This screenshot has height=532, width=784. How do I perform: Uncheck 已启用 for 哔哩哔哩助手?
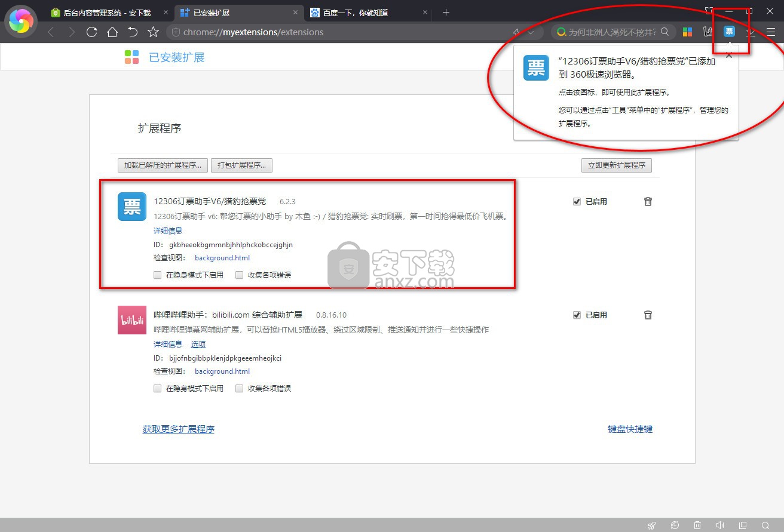[x=577, y=315]
